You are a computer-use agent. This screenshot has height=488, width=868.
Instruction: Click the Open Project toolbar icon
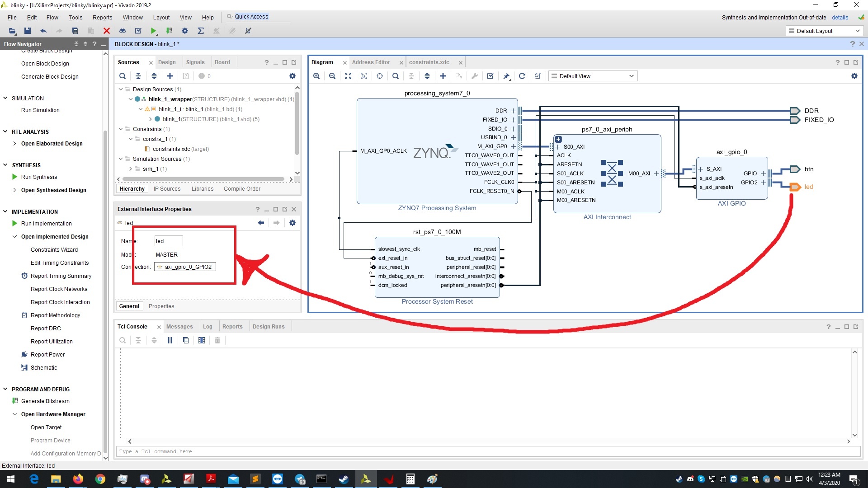tap(12, 31)
